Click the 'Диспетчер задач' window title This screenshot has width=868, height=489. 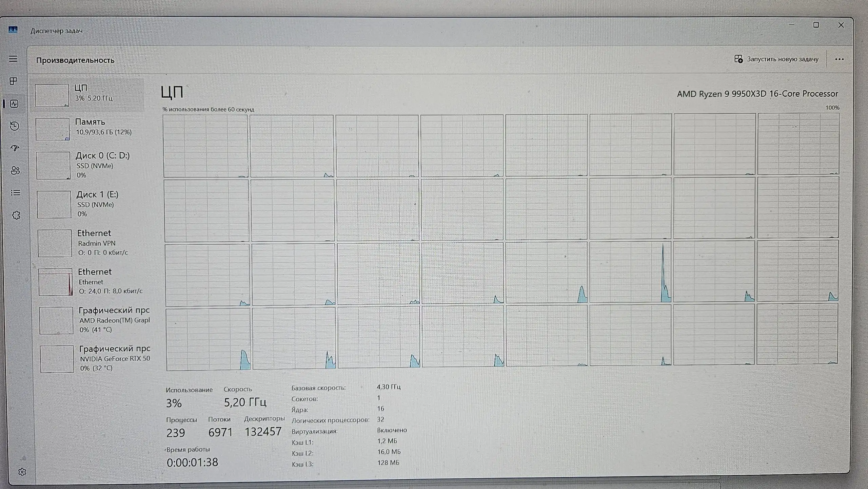tap(57, 31)
